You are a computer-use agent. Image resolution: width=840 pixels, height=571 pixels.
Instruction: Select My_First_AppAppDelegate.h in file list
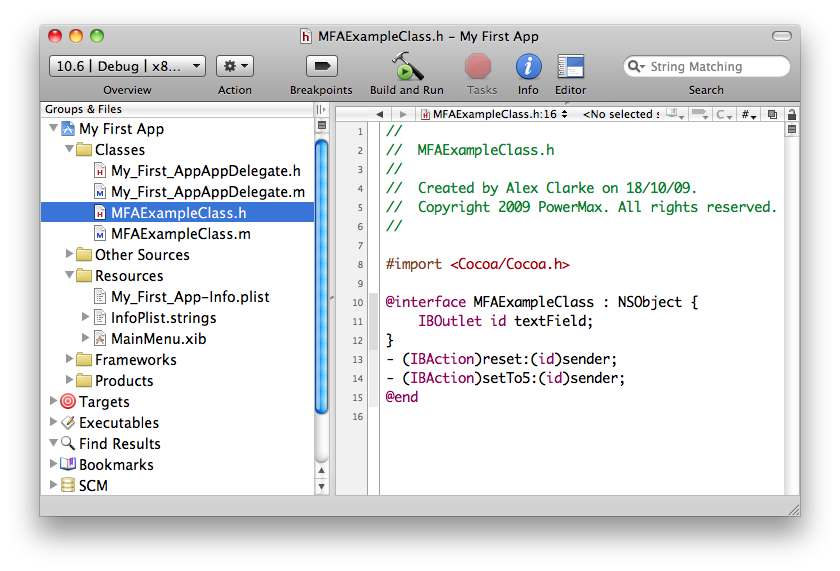(x=205, y=171)
